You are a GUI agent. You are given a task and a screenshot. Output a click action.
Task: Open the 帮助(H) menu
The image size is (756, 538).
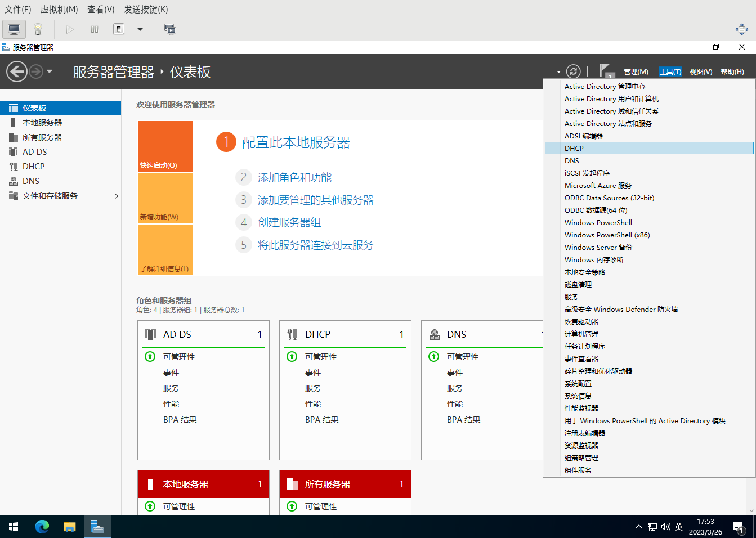tap(732, 71)
